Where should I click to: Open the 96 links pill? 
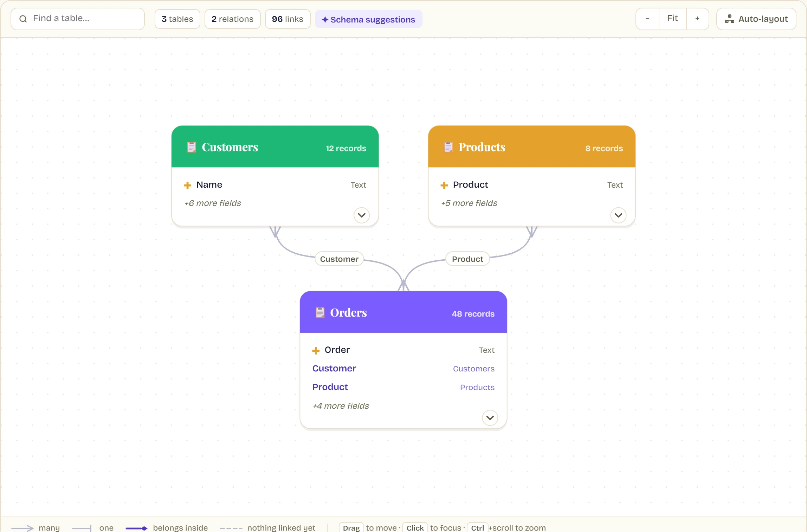click(288, 19)
